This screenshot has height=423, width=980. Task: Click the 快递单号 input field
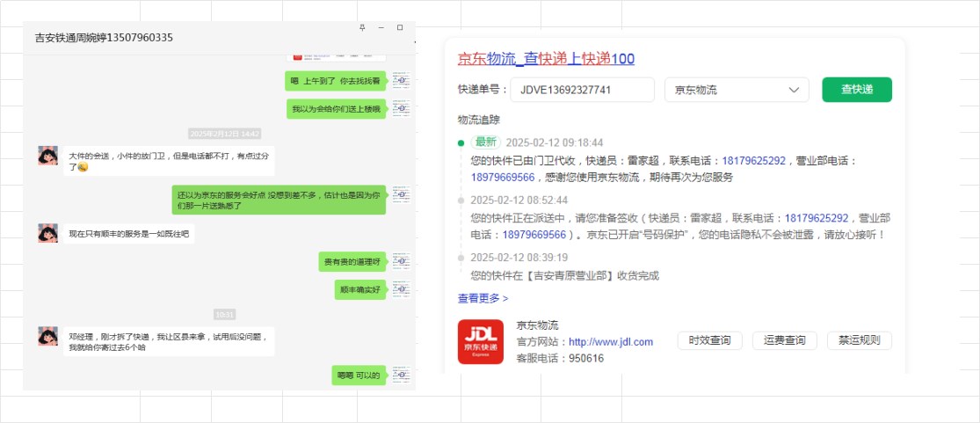coord(582,90)
